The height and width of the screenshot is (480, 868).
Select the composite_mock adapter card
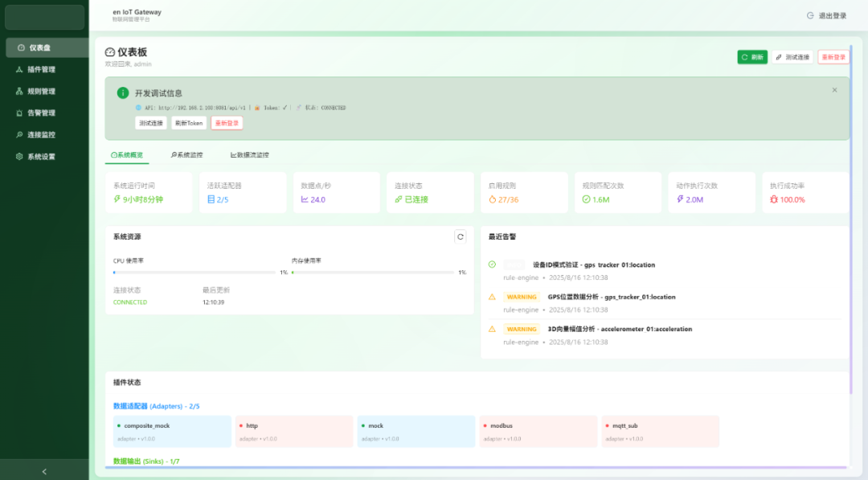point(172,431)
